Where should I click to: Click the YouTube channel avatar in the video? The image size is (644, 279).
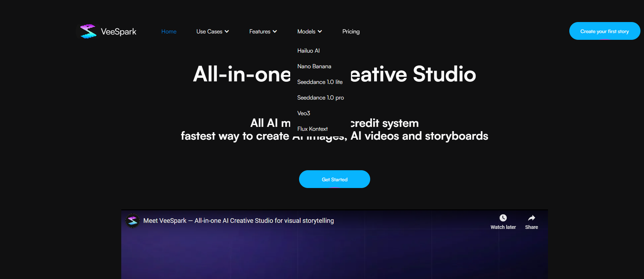coord(133,221)
